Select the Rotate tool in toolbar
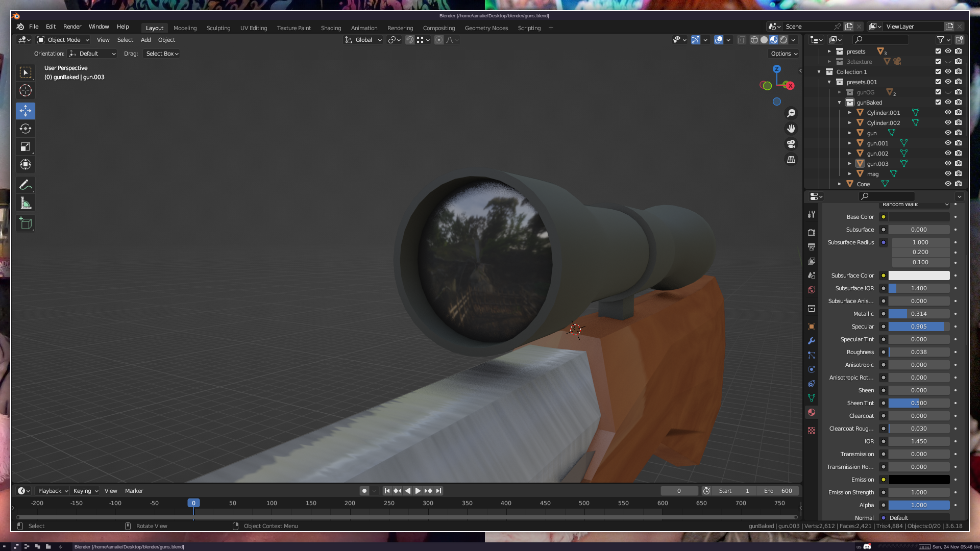 (26, 129)
